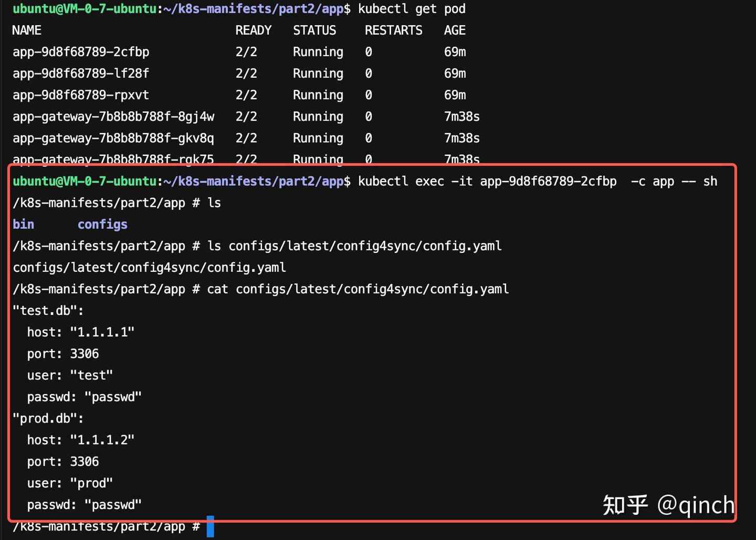
Task: Click the READY column header
Action: (x=254, y=30)
